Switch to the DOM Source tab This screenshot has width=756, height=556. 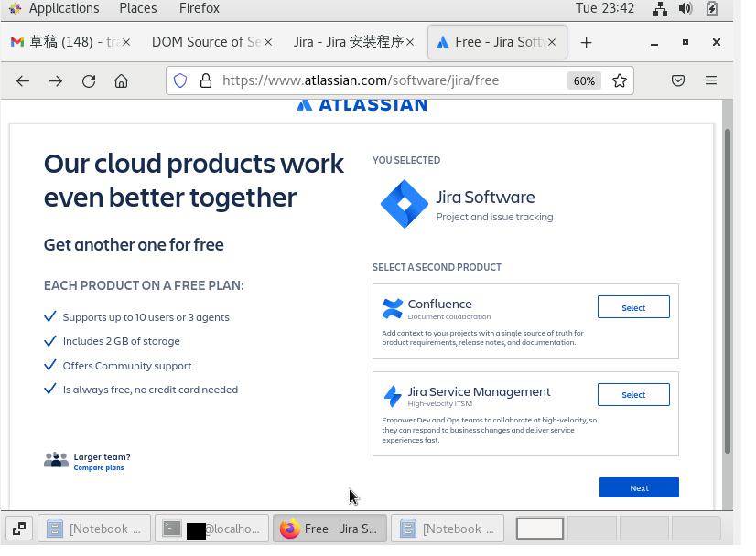click(211, 42)
